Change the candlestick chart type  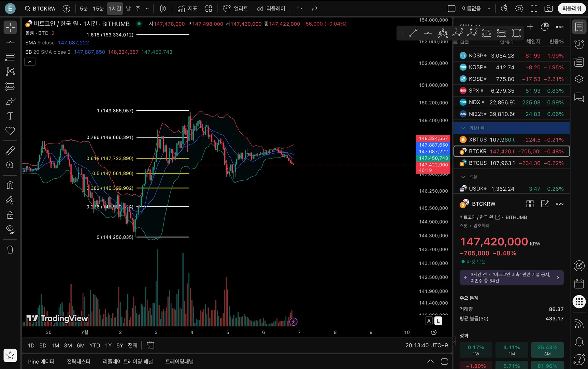163,9
